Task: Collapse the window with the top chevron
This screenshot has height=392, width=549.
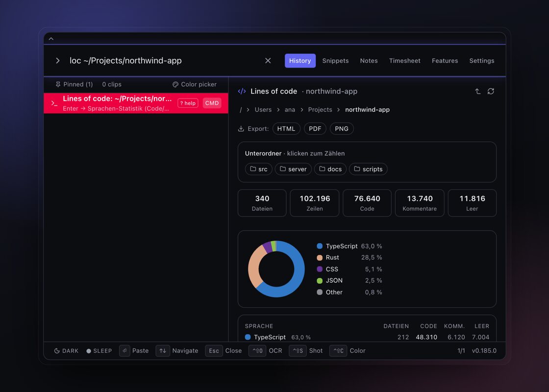Action: 51,39
